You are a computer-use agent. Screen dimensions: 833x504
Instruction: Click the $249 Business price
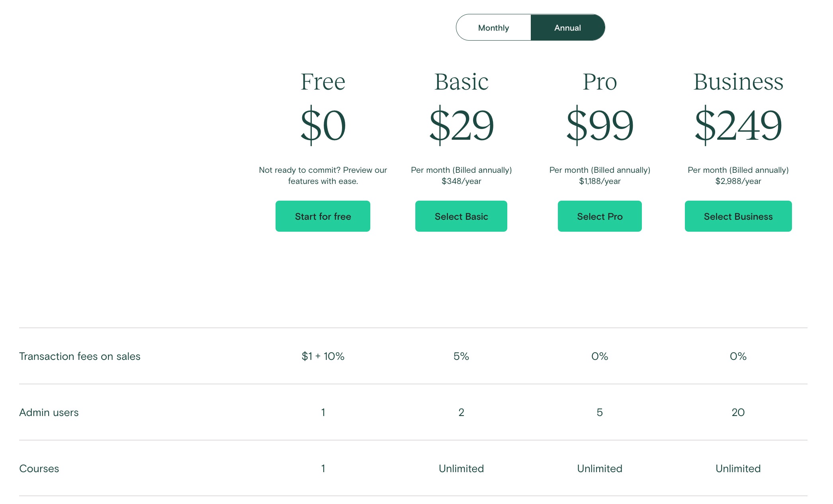(x=738, y=125)
